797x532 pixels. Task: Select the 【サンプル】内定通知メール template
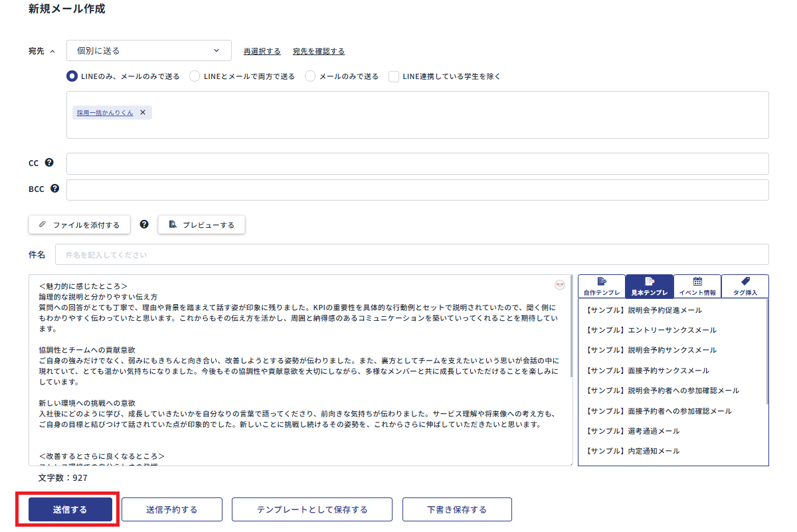(634, 450)
